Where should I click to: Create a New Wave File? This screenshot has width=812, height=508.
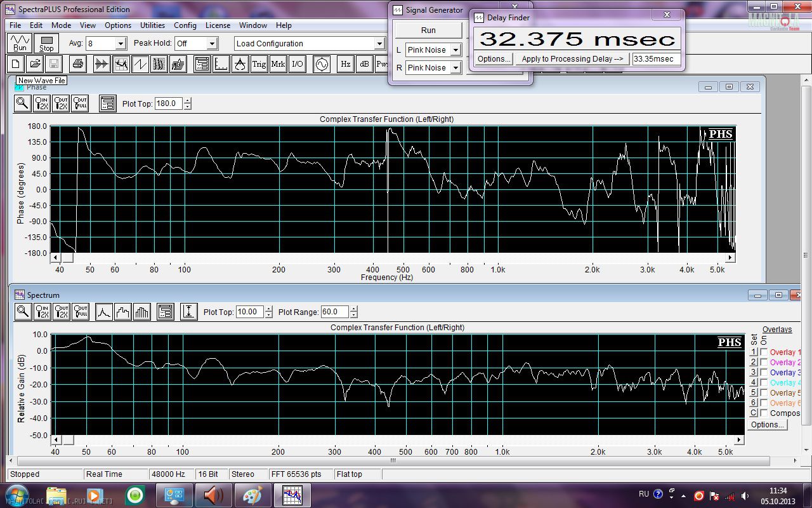[16, 64]
